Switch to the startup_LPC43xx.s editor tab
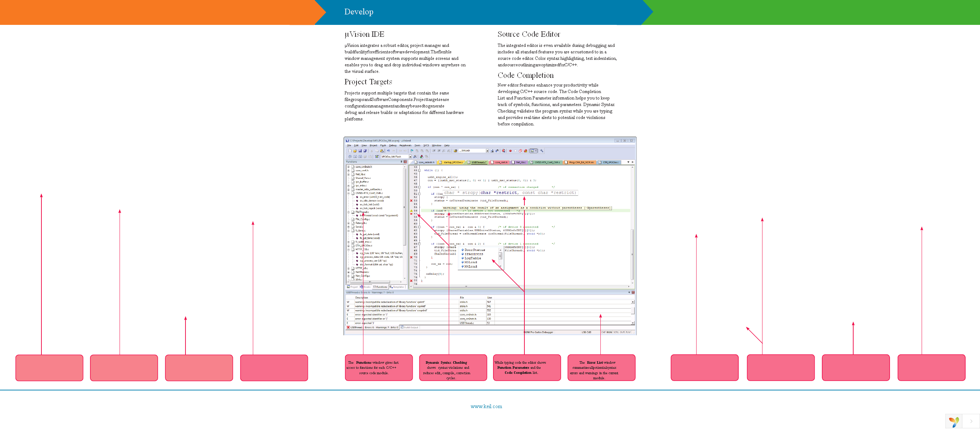 (x=451, y=163)
